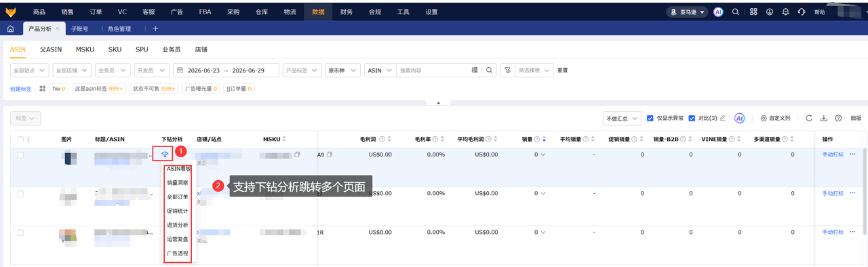868x267 pixels.
Task: Click the filter funnel icon
Action: tap(507, 70)
